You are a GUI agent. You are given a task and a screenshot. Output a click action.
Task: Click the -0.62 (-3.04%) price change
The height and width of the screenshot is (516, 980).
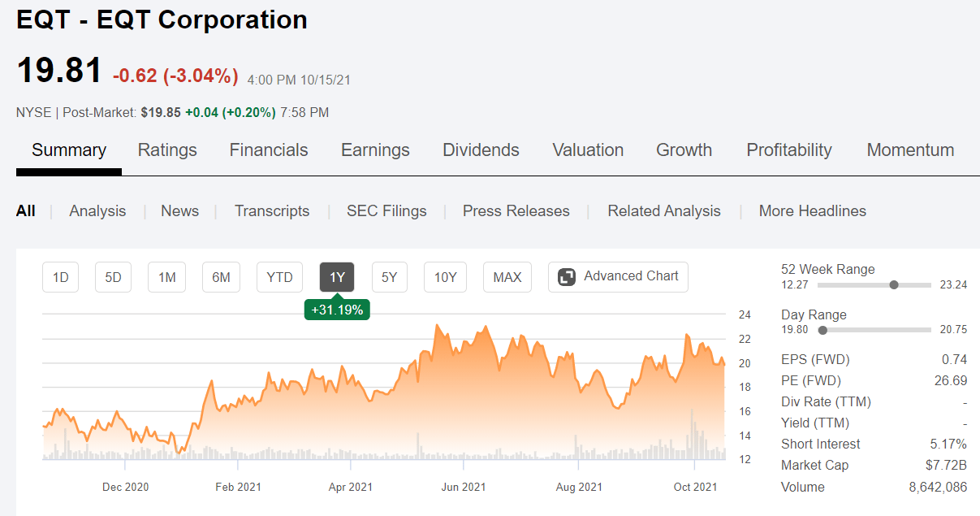[175, 76]
